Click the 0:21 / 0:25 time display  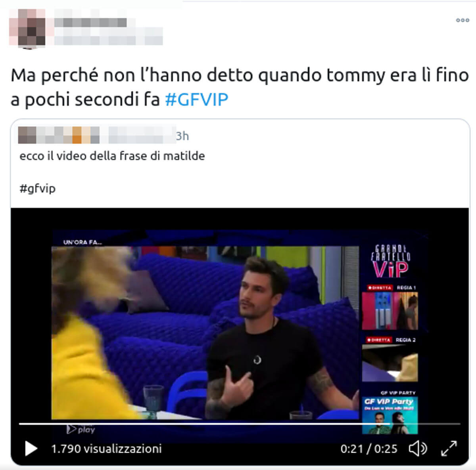pos(369,449)
